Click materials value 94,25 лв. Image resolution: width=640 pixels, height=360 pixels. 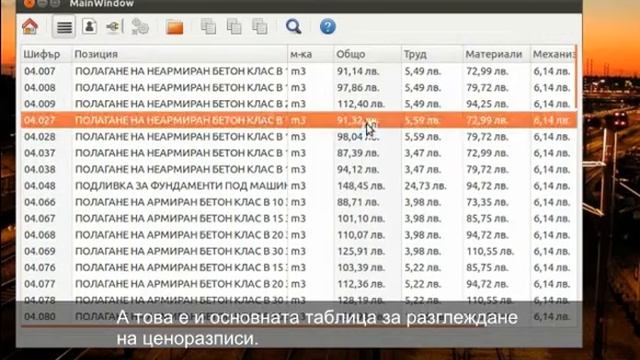tap(487, 104)
